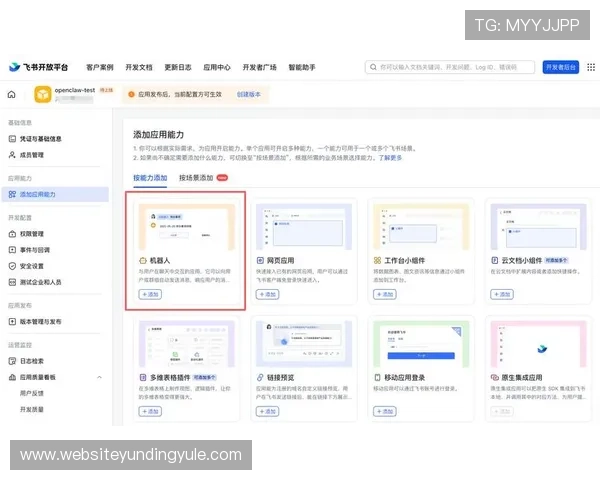This screenshot has width=600, height=480.
Task: Open the 应用中心 menu
Action: coord(217,67)
